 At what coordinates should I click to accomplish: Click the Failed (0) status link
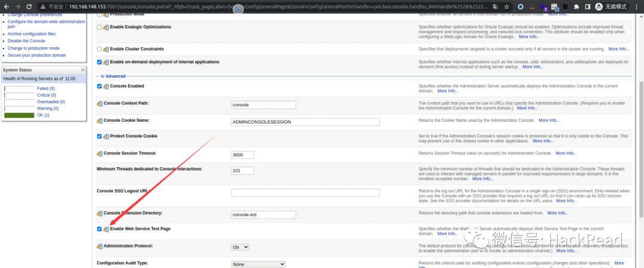pos(46,88)
